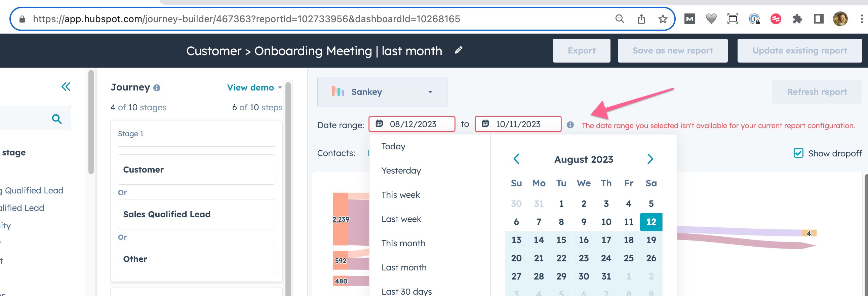Click the 'Stage 1' label
The image size is (868, 296).
point(131,134)
